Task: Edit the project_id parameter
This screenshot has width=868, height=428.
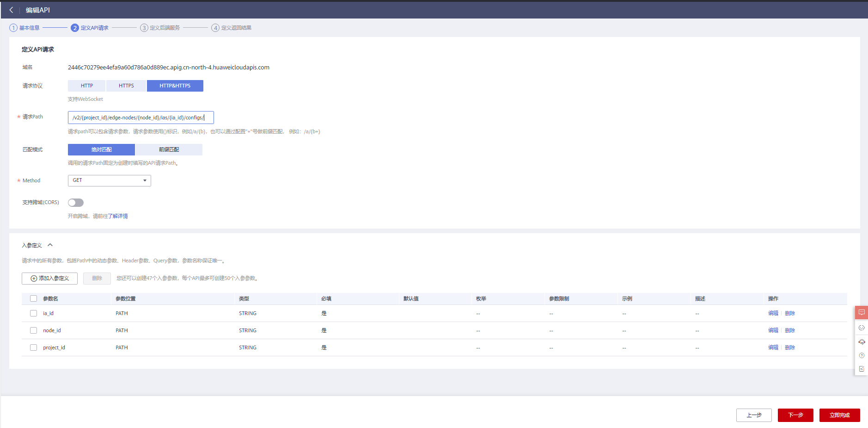Action: click(773, 347)
